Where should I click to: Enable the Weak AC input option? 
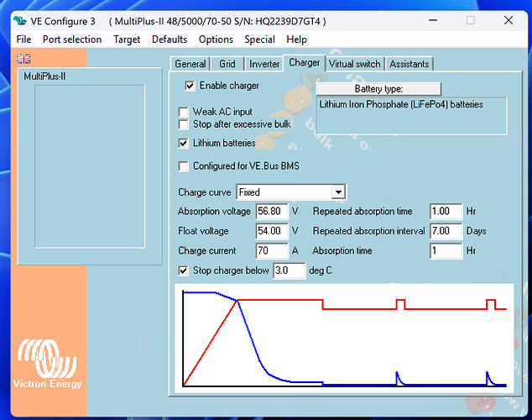point(184,112)
